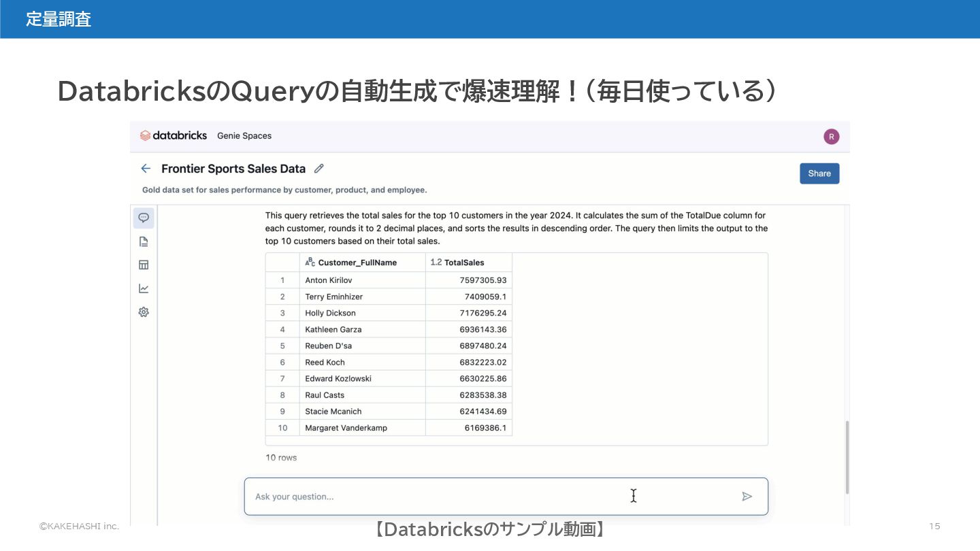The width and height of the screenshot is (980, 551).
Task: Click the TotalSales column header
Action: [x=469, y=263]
